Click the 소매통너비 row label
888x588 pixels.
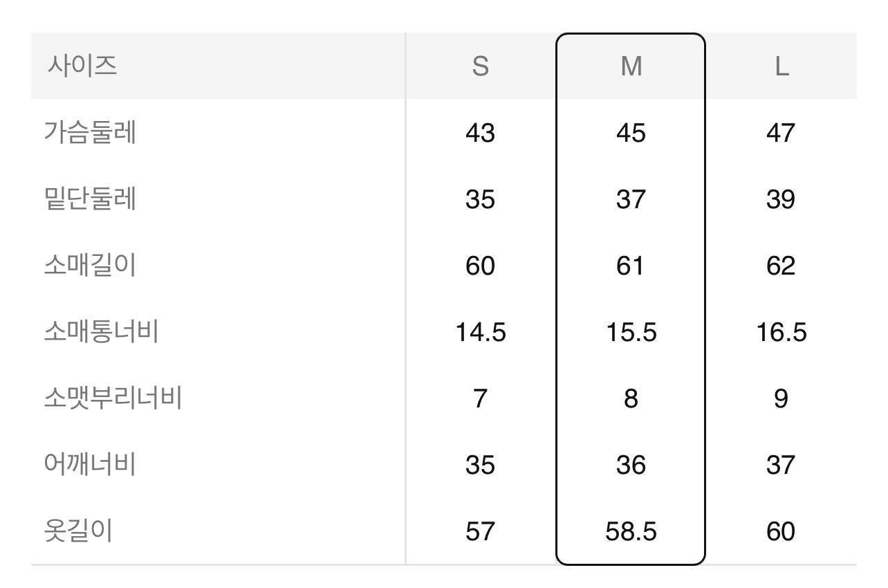click(101, 331)
